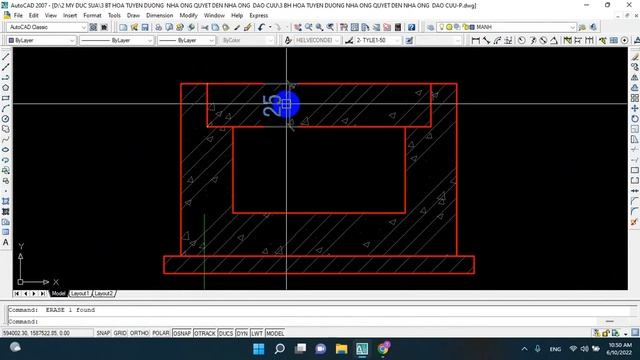Open the Modify menu
The height and width of the screenshot is (360, 640).
pos(188,16)
